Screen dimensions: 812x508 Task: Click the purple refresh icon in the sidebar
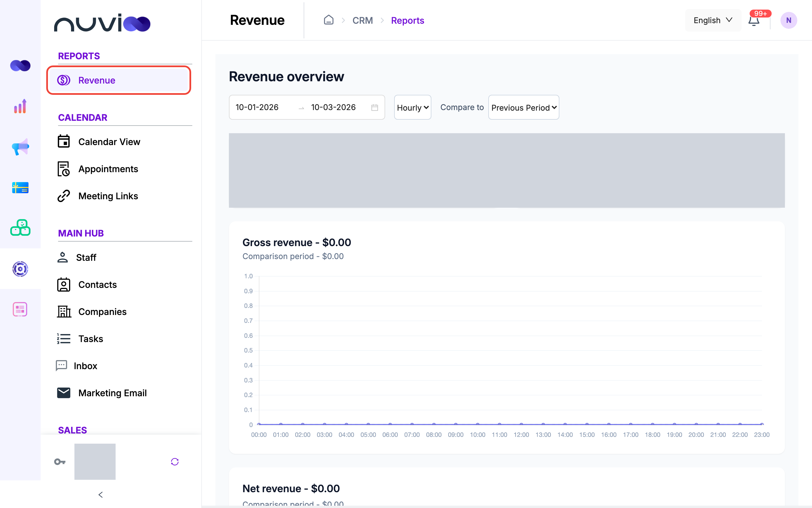(175, 462)
